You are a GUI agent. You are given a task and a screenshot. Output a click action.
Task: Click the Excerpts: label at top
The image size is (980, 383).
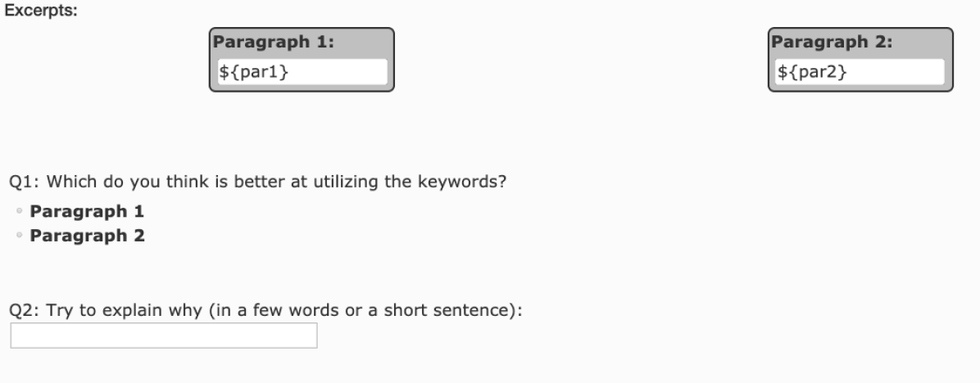coord(41,11)
